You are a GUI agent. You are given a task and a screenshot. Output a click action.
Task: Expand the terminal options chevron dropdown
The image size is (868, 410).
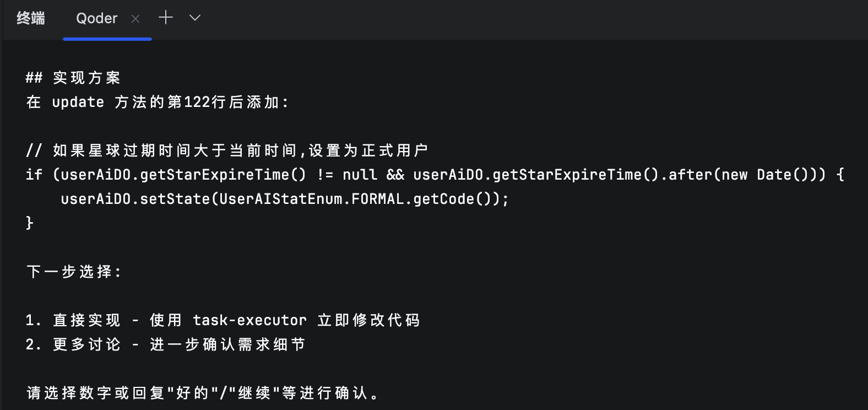pos(194,18)
